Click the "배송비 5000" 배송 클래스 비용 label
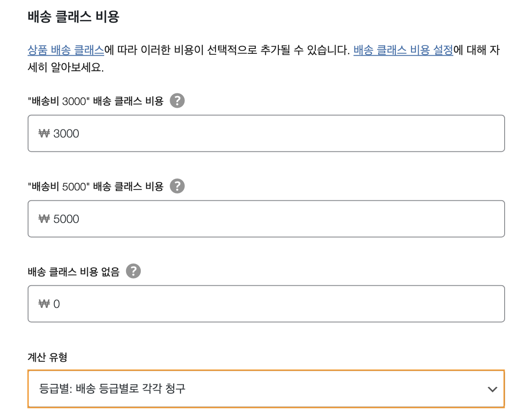Viewport: 530px width, 420px height. tap(96, 186)
